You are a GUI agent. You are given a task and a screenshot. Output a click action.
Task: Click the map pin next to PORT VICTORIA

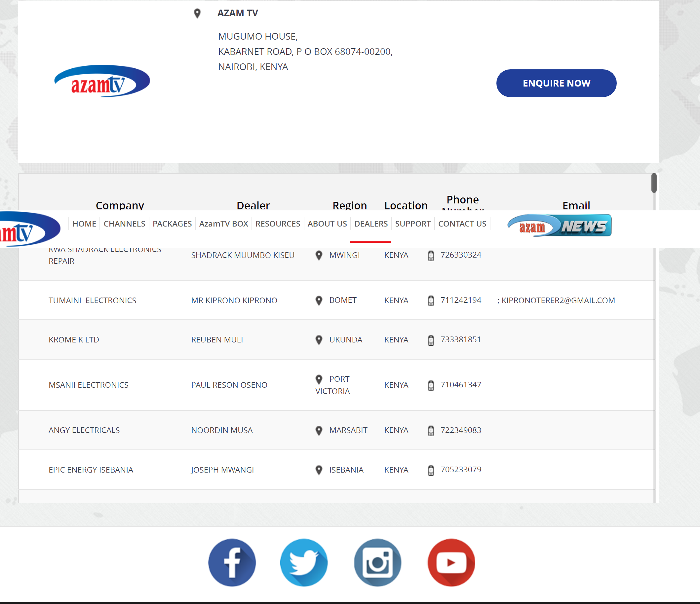[x=319, y=379]
